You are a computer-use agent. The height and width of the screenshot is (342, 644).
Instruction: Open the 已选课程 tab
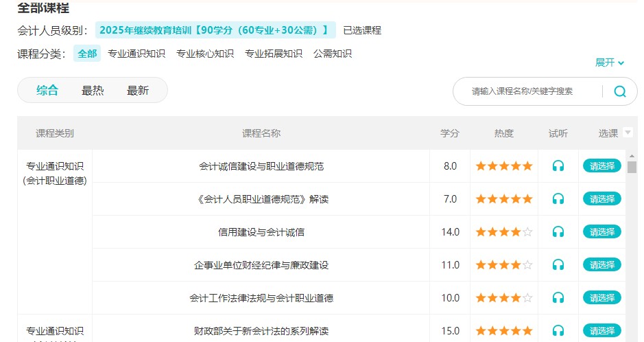pos(362,30)
